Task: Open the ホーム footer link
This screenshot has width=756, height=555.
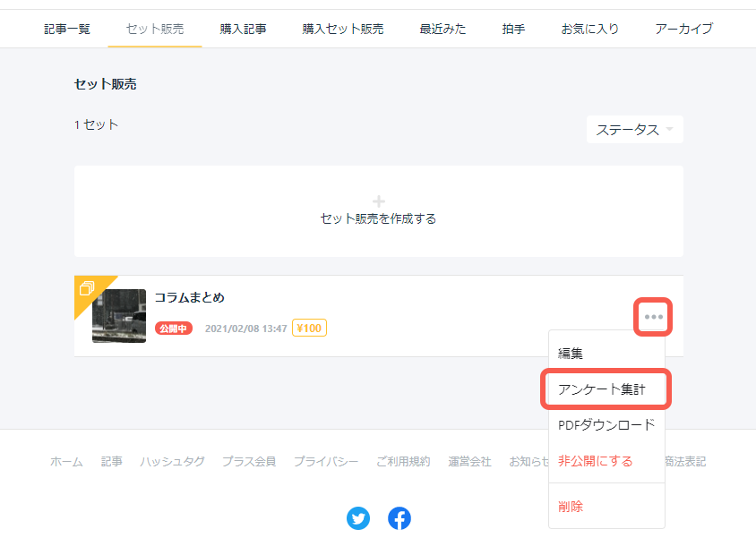Action: click(66, 462)
